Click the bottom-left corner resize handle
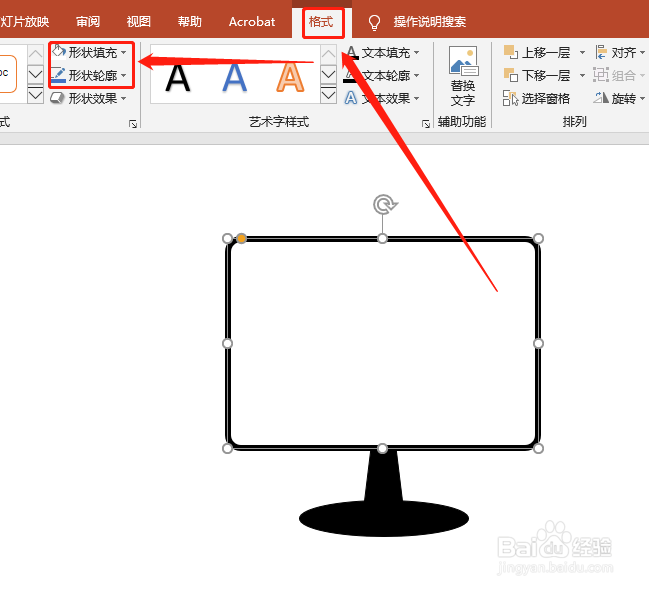Image resolution: width=649 pixels, height=590 pixels. (x=227, y=448)
